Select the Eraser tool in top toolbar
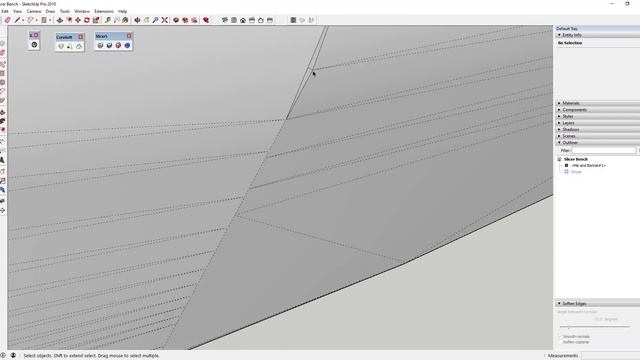This screenshot has height=360, width=640. click(x=7, y=20)
